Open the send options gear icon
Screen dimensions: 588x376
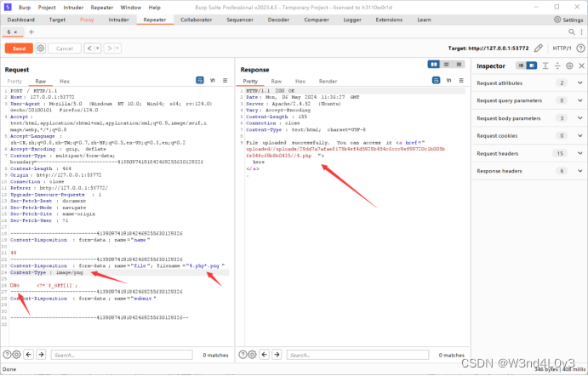(x=41, y=48)
